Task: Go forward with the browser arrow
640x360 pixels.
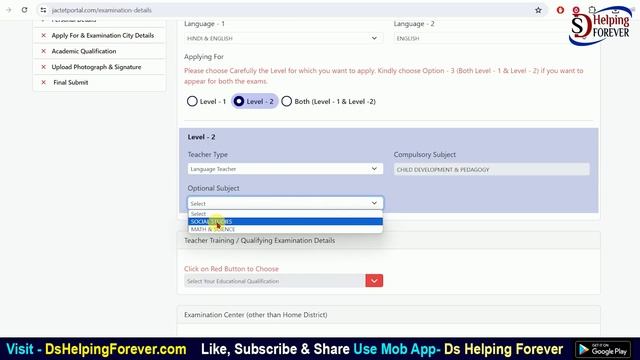Action: coord(9,10)
